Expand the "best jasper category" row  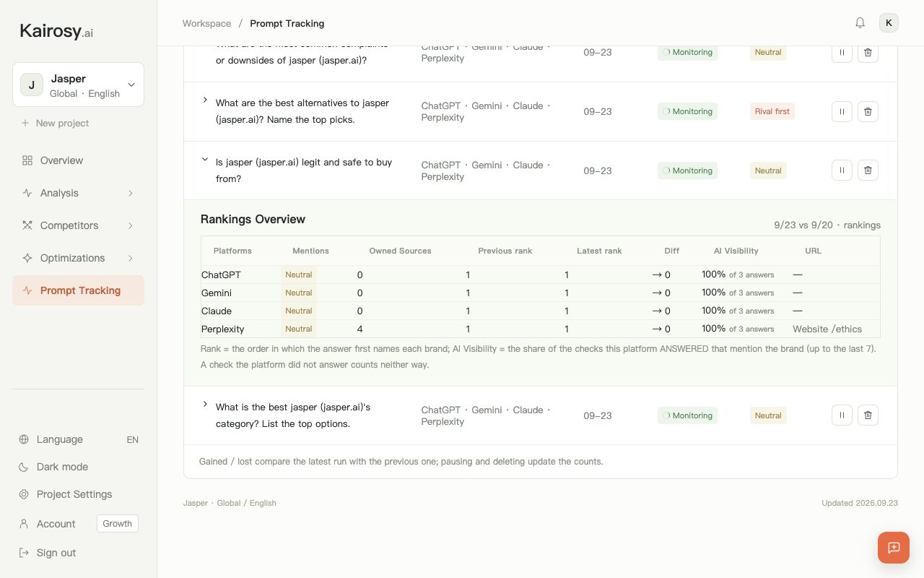click(x=205, y=404)
